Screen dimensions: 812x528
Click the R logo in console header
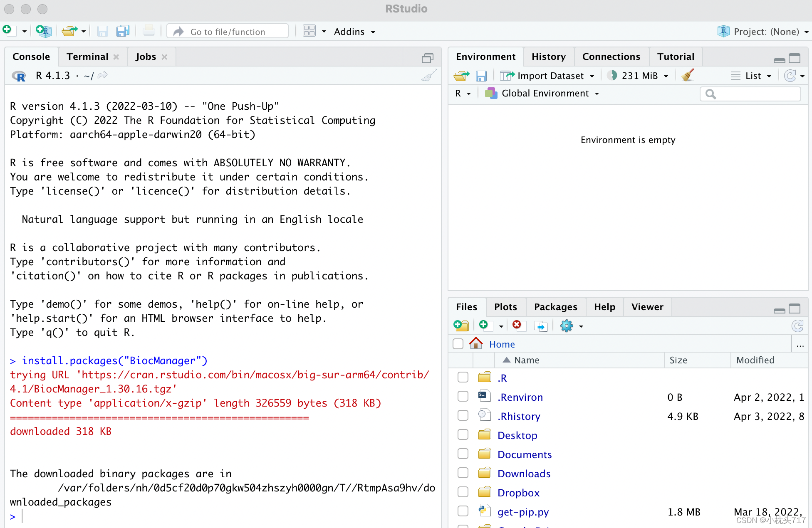pos(19,76)
